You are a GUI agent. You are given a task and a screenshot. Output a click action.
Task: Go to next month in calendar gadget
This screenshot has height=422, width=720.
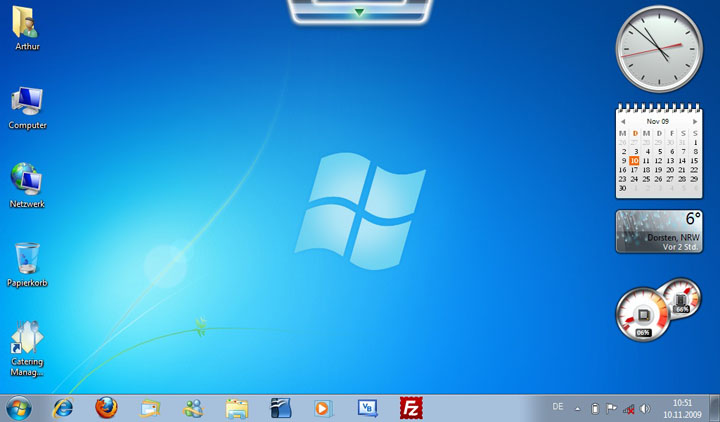click(695, 122)
